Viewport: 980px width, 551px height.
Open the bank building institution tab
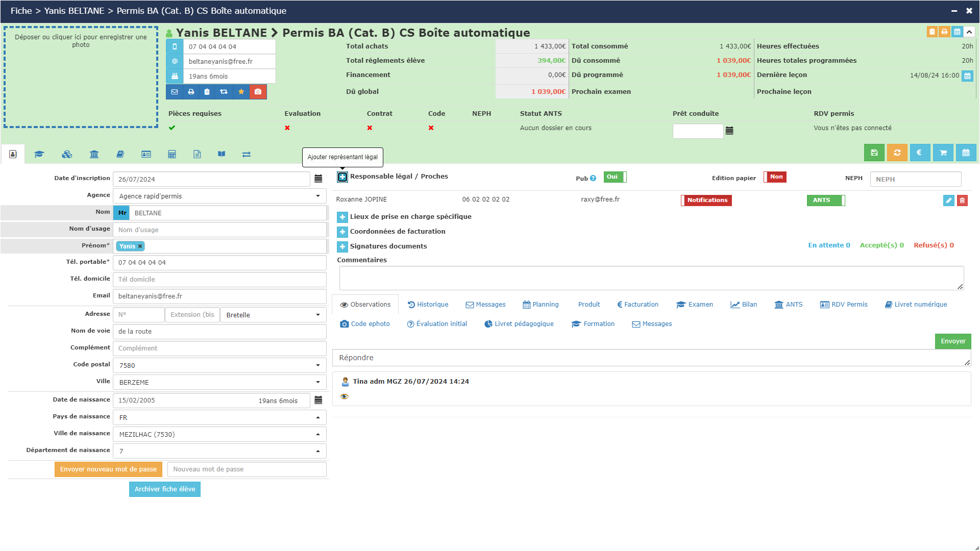(x=94, y=154)
